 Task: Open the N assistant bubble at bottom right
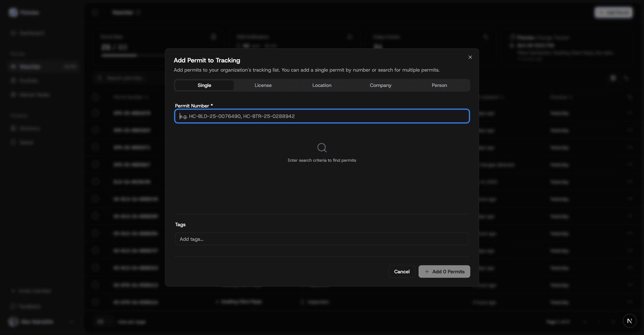coord(630,321)
